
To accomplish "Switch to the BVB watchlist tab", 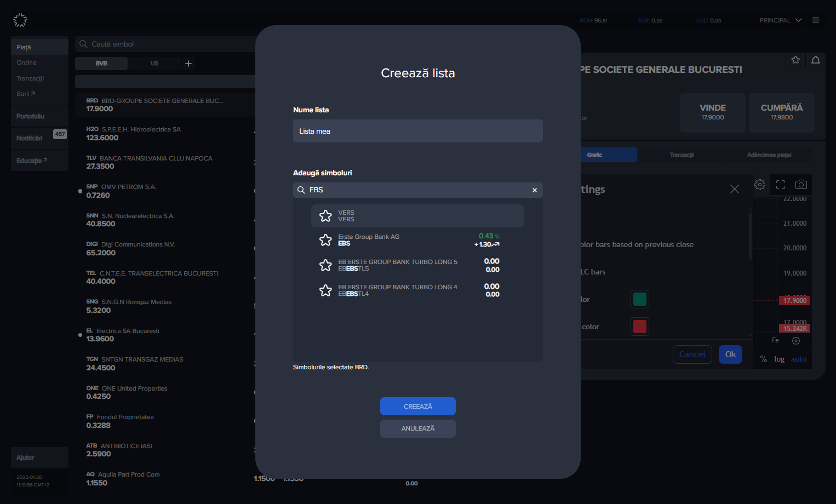I will pyautogui.click(x=101, y=64).
